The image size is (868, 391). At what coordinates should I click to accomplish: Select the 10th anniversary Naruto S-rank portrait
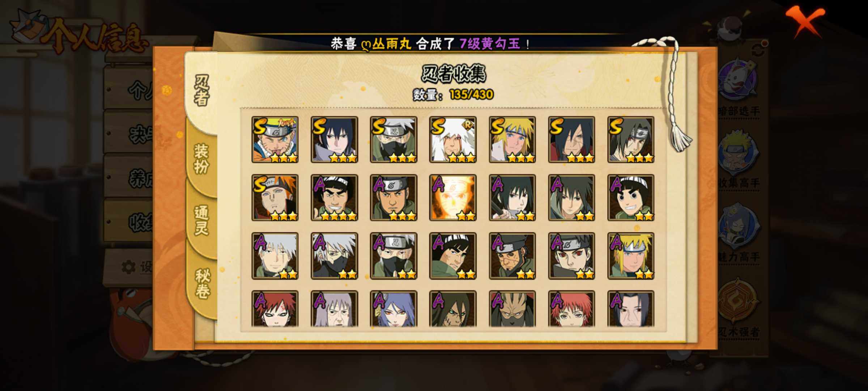pos(275,139)
